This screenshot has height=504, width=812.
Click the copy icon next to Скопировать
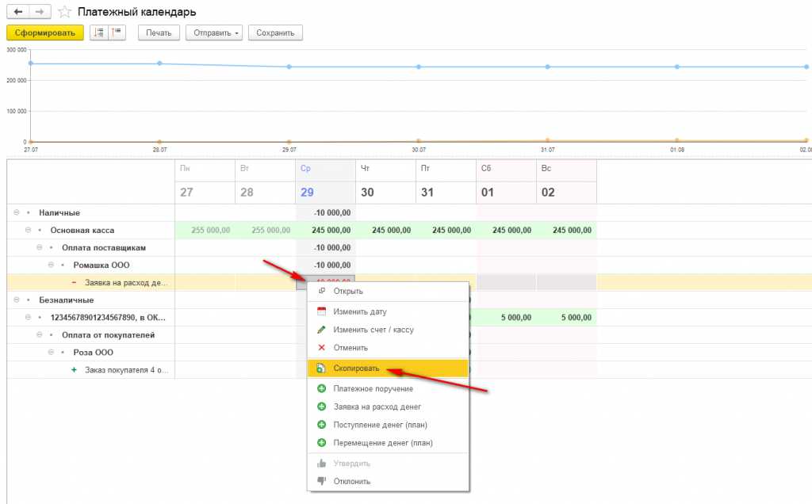pyautogui.click(x=321, y=368)
